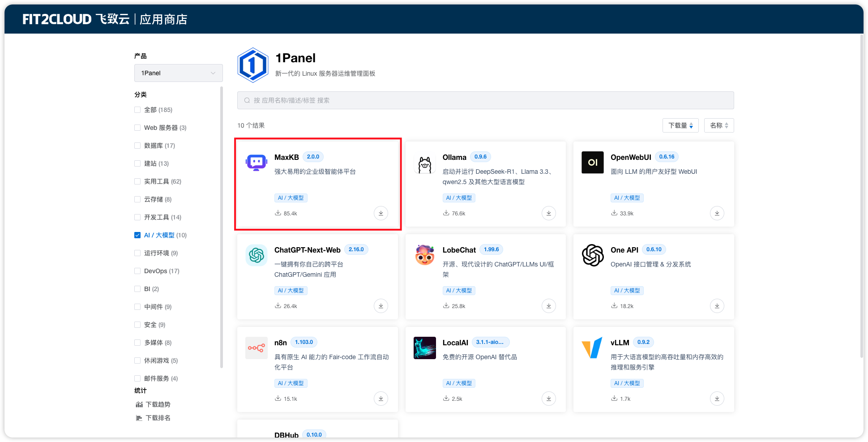Toggle the 下载量 sort order
Screen dimensions: 868x442
click(680, 125)
